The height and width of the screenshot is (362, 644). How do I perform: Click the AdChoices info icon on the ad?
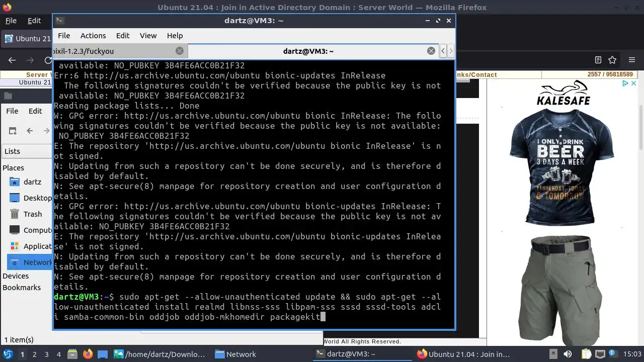pos(626,83)
